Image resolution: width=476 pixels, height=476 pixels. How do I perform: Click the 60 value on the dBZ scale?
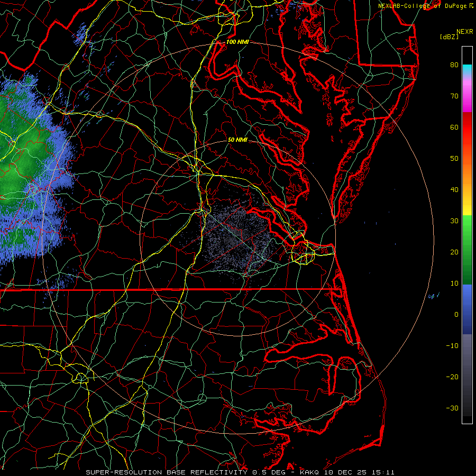[x=454, y=127]
